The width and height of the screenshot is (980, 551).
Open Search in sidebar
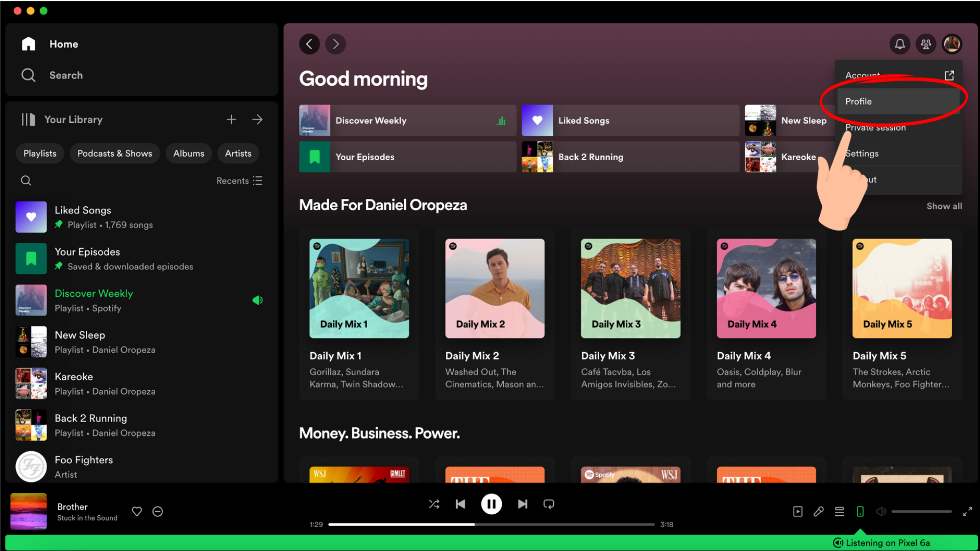[52, 75]
